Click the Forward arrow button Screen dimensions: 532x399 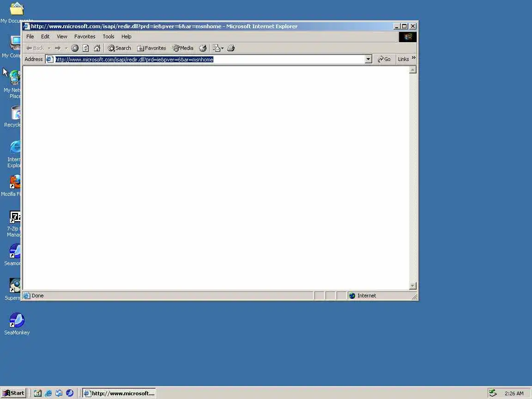58,48
